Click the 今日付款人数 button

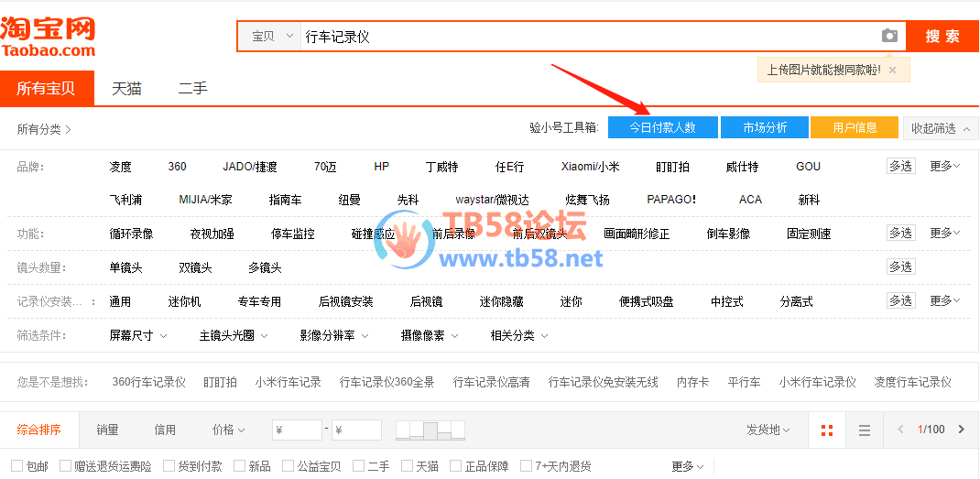[662, 128]
